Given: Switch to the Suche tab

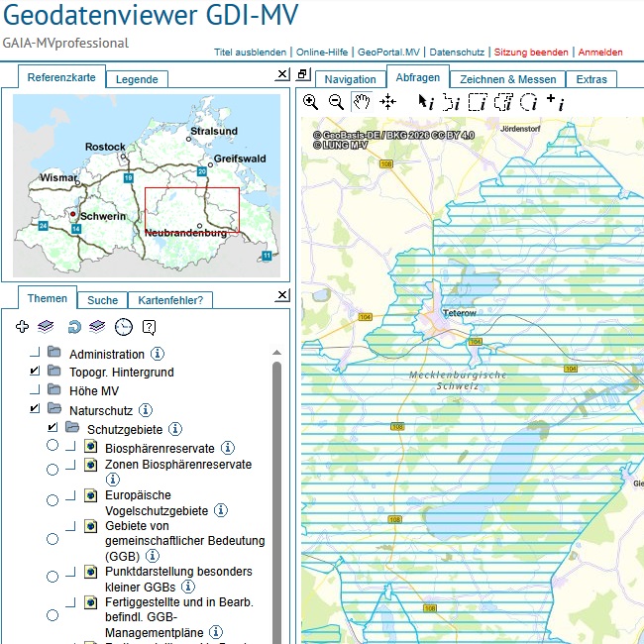Looking at the screenshot, I should (x=103, y=300).
